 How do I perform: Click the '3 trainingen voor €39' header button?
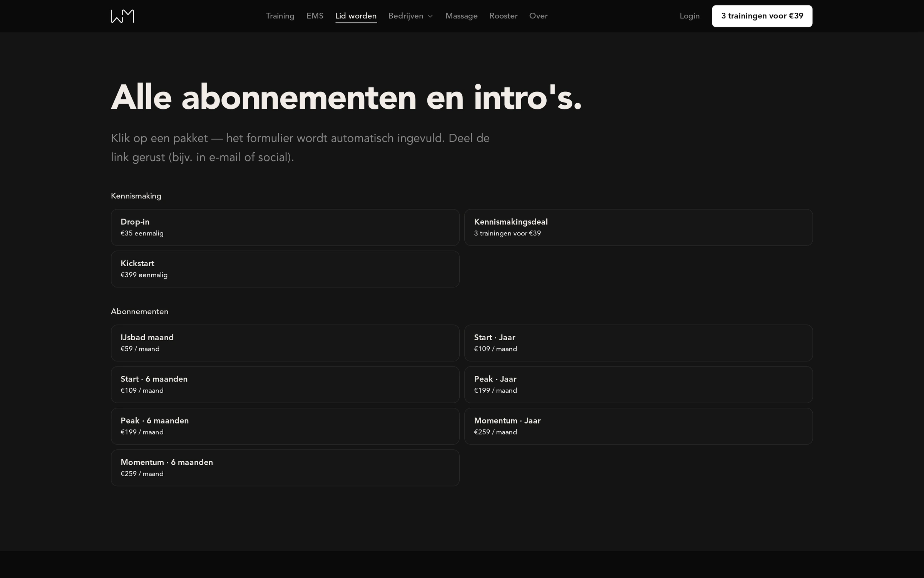762,16
